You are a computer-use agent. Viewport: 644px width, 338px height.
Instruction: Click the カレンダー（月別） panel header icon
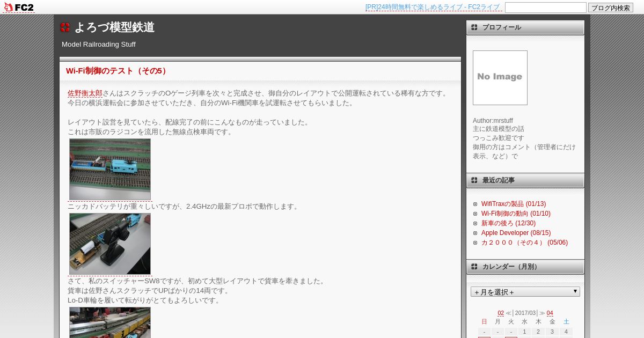pyautogui.click(x=474, y=267)
